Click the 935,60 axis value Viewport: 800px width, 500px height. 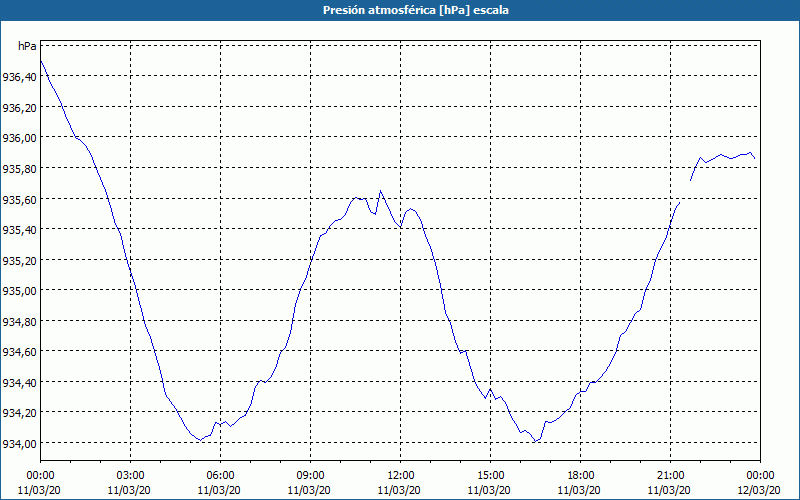coord(19,199)
